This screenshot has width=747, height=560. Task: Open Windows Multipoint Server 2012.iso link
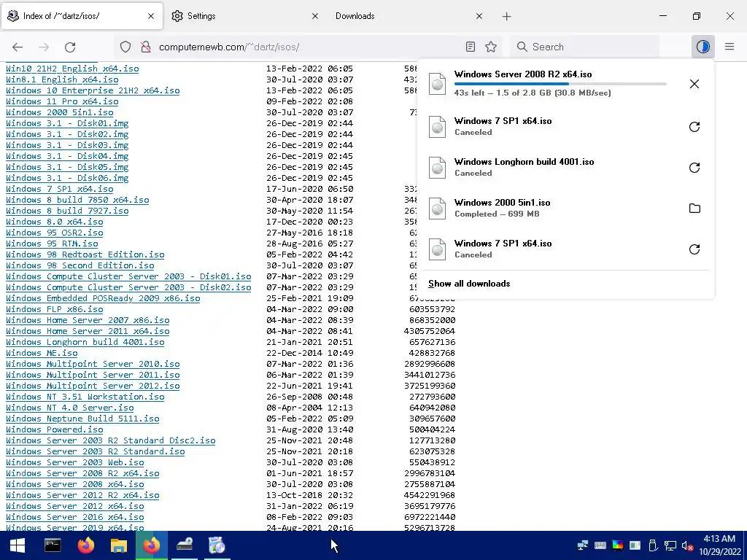(93, 386)
